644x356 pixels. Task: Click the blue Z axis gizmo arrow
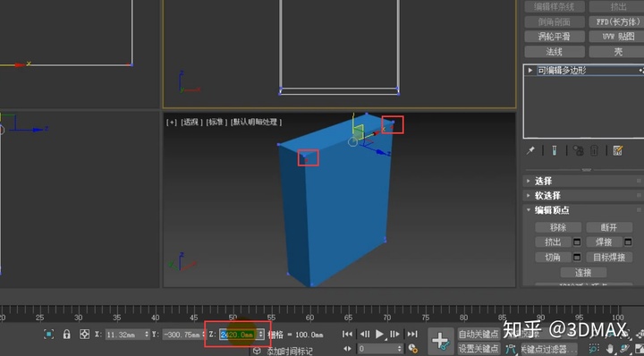383,152
